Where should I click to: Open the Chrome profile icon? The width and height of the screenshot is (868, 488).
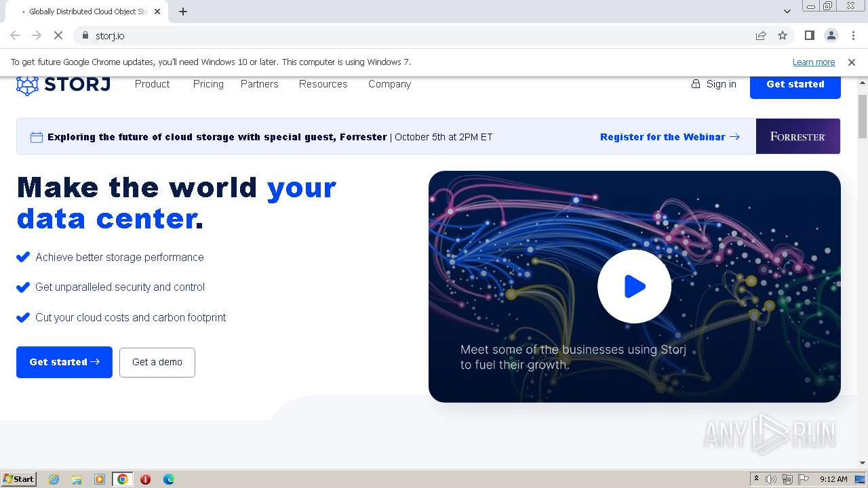(831, 35)
